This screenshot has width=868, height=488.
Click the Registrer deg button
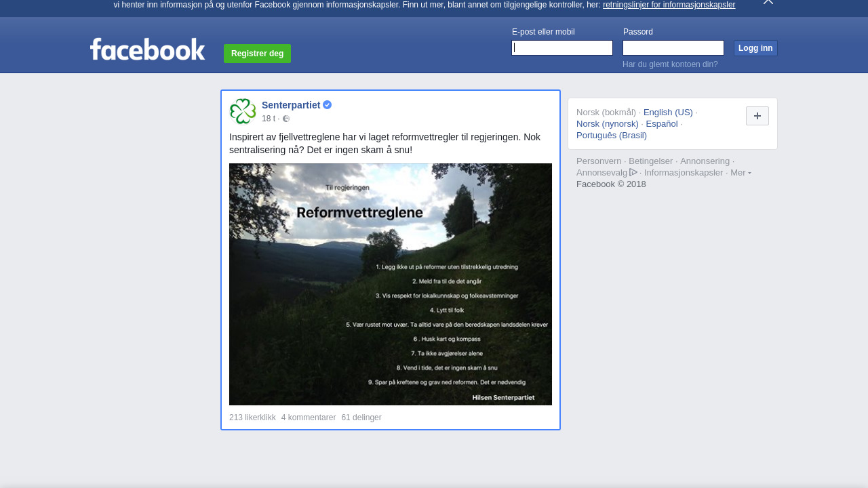pos(257,54)
